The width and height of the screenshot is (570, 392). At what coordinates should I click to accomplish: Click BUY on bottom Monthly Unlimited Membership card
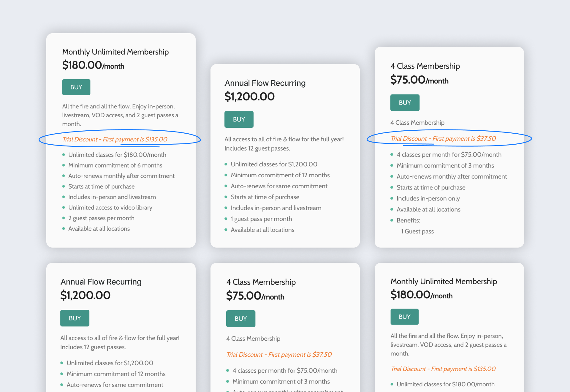[404, 317]
